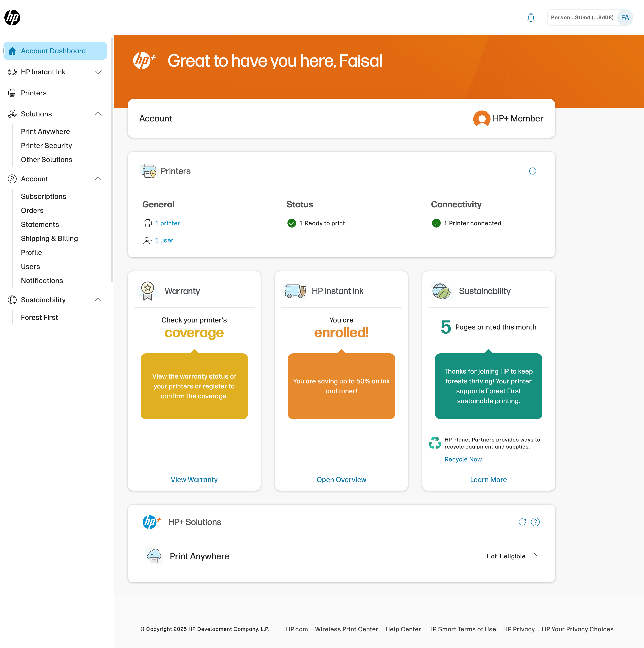This screenshot has width=644, height=648.
Task: Refresh the Printers card
Action: (x=533, y=171)
